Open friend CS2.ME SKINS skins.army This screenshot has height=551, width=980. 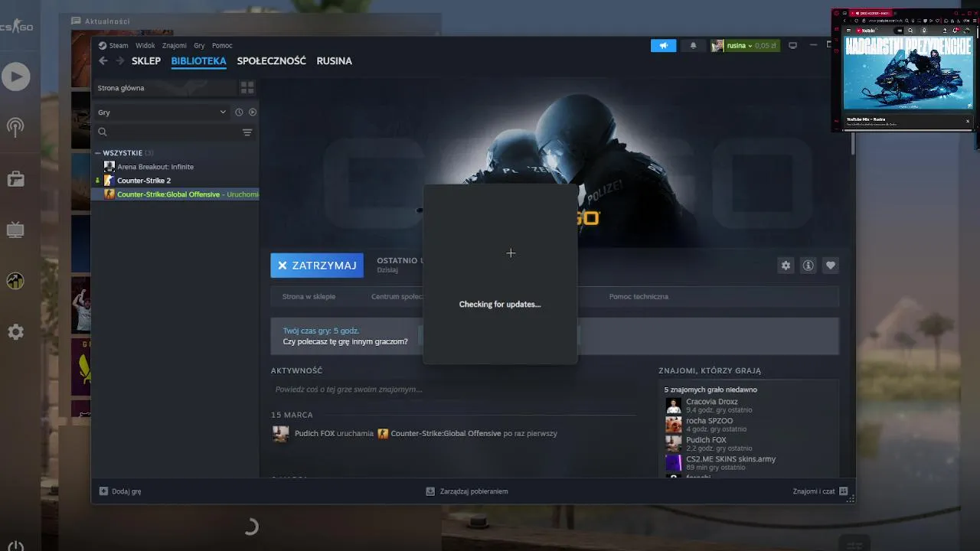tap(730, 459)
